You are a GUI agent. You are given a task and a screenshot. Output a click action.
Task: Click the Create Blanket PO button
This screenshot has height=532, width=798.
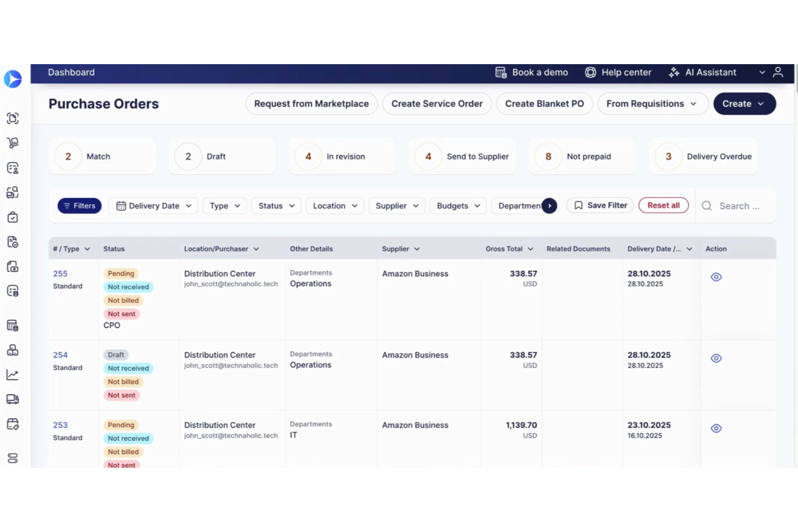[x=544, y=103]
